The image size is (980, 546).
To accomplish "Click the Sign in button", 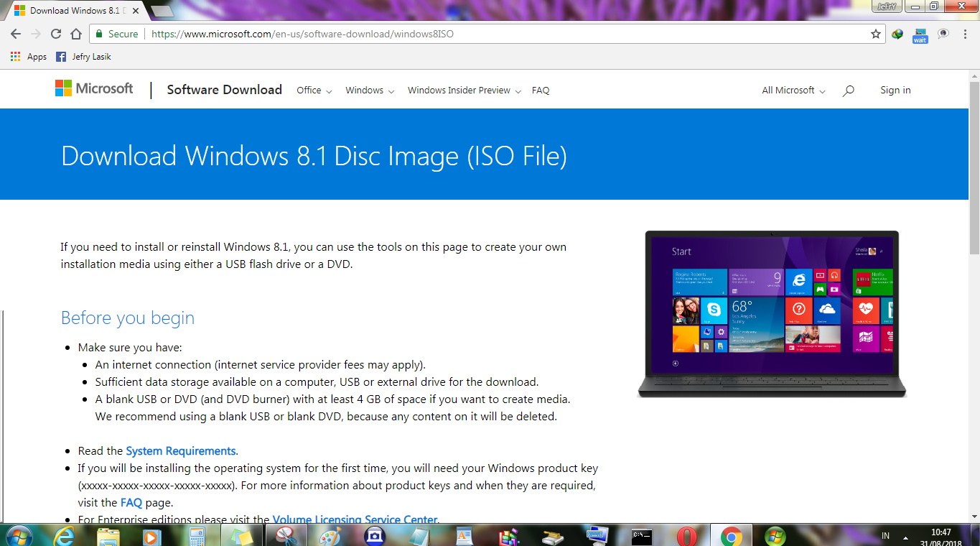I will [x=895, y=90].
